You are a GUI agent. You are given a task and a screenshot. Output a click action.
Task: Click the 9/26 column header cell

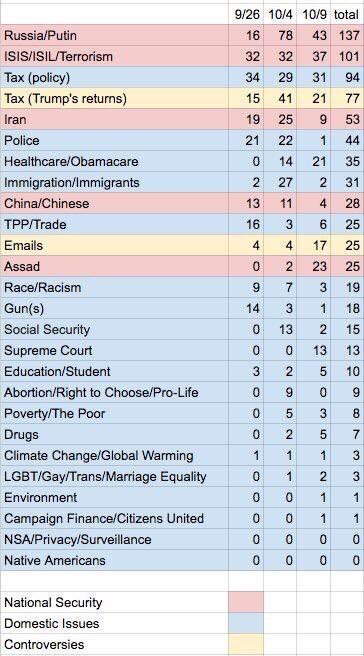246,14
